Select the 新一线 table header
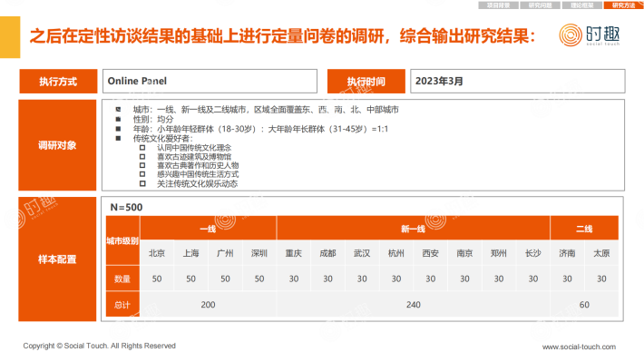This screenshot has width=644, height=362. tap(414, 229)
